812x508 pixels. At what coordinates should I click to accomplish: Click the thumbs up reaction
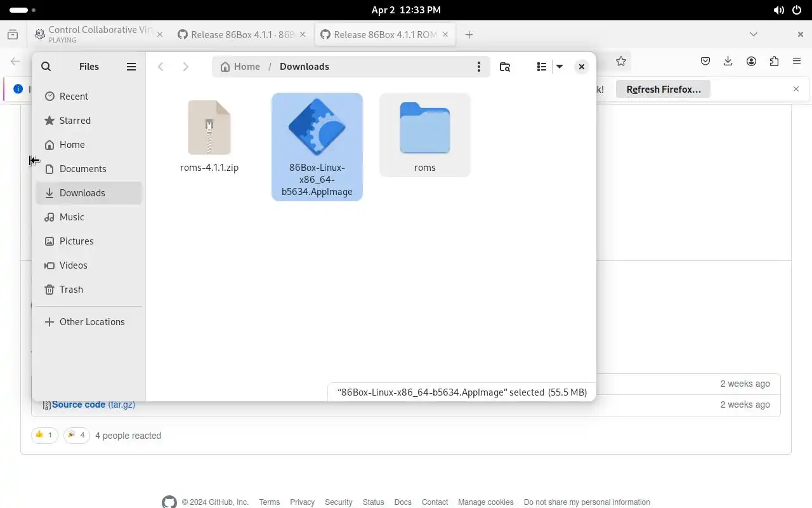pyautogui.click(x=44, y=435)
